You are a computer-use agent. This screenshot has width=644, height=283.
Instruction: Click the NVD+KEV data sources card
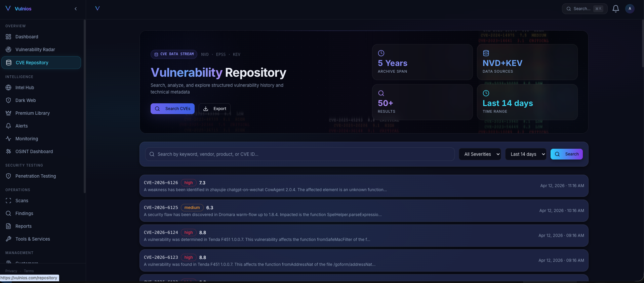(527, 62)
